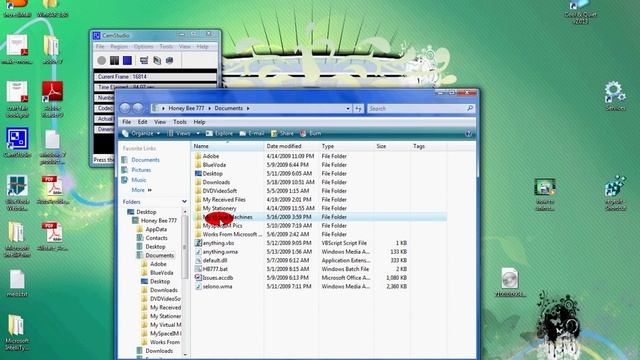Open CamStudio Options menu

(x=143, y=47)
